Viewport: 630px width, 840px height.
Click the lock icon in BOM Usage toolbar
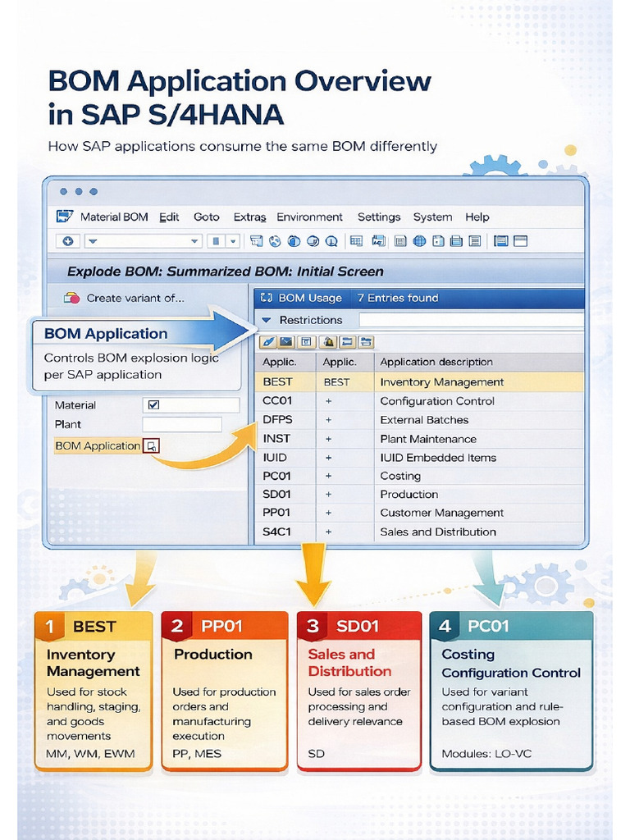(x=328, y=342)
